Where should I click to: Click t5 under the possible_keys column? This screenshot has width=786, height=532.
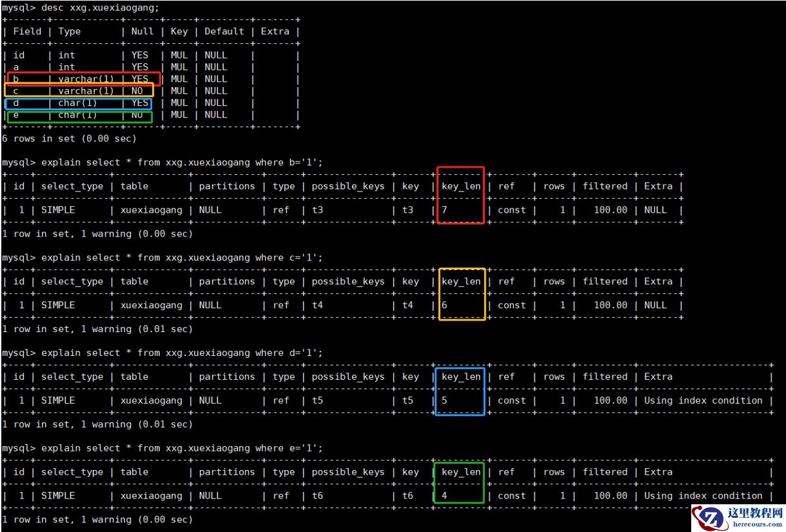317,401
